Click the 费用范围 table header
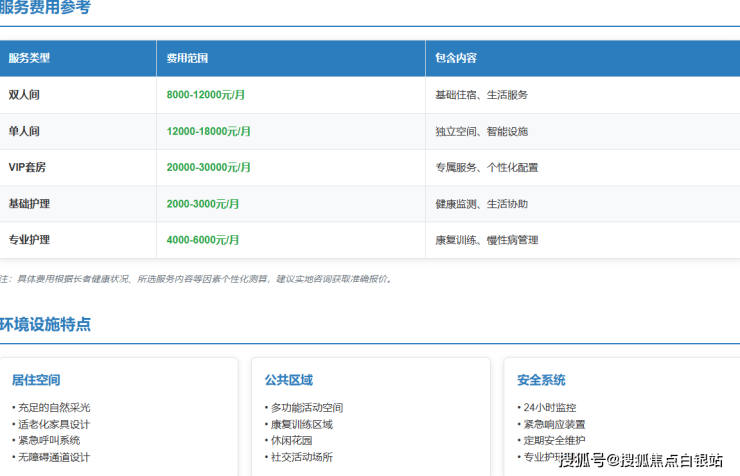This screenshot has width=740, height=476. coord(188,58)
